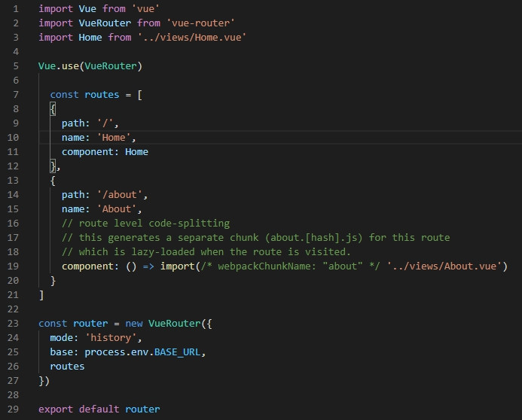This screenshot has width=522, height=420.
Task: Click '../views/Home.vue' path on line 3
Action: click(x=192, y=37)
